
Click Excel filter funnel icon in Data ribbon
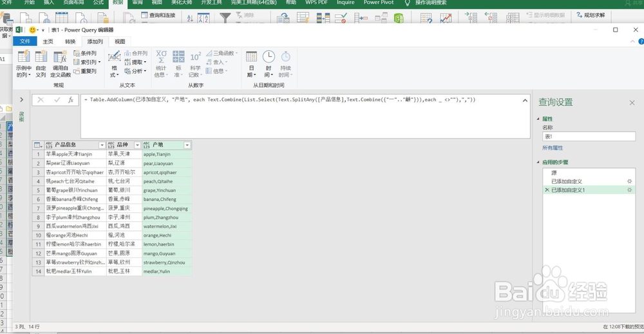[225, 17]
